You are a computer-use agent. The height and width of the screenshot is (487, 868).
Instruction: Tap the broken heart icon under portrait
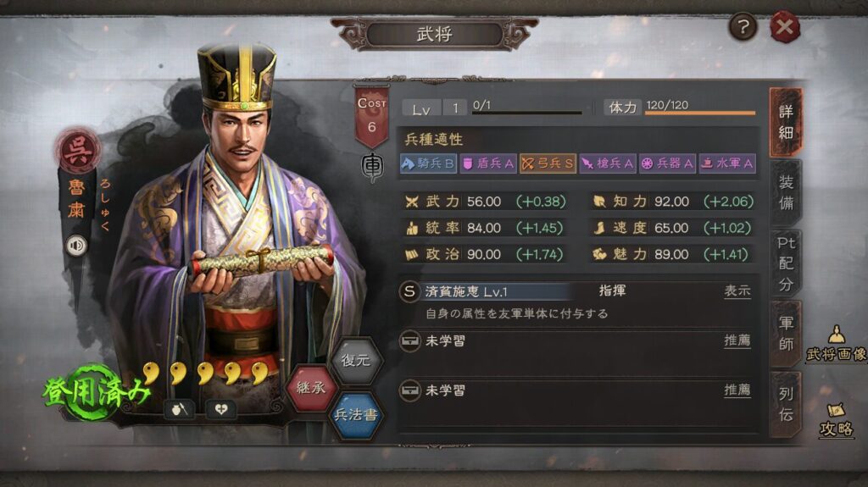pos(221,410)
